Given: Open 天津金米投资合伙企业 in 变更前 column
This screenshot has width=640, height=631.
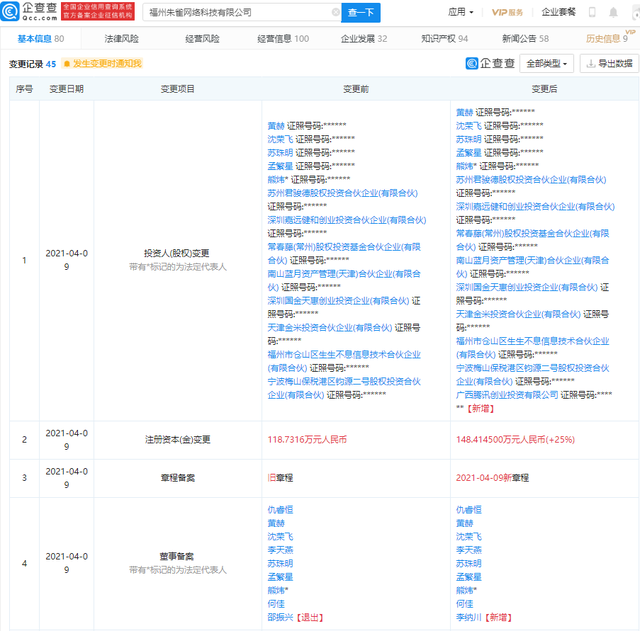Looking at the screenshot, I should click(x=330, y=328).
